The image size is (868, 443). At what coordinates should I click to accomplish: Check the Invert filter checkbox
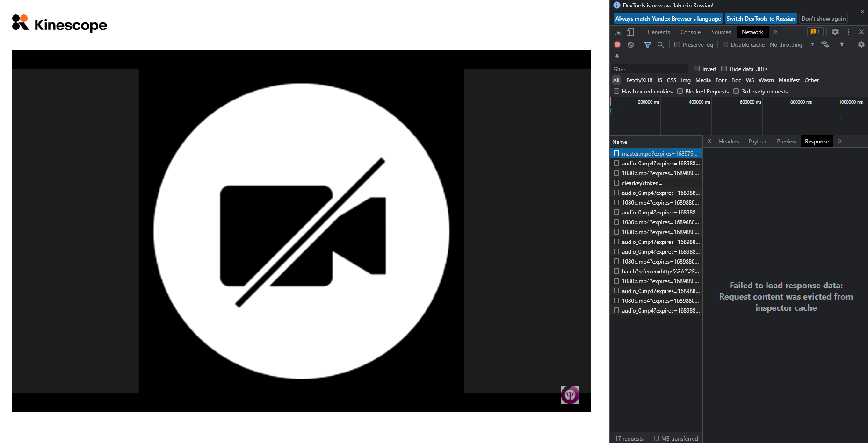click(697, 69)
